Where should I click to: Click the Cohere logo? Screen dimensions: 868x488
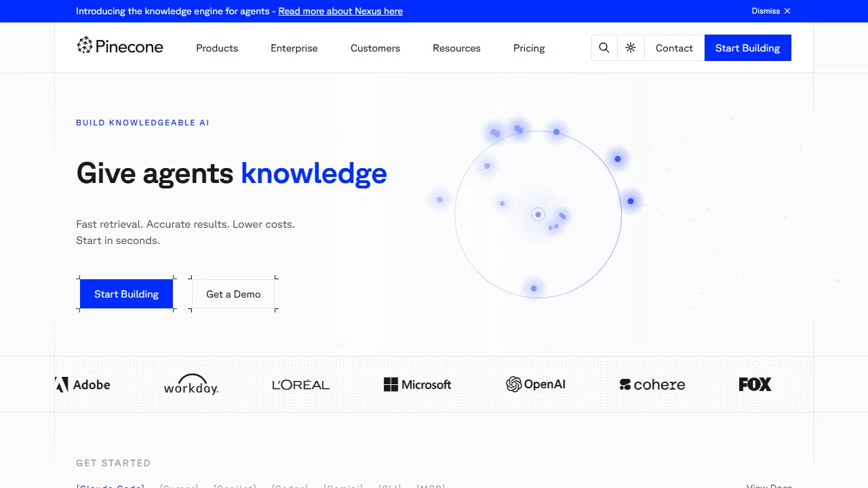pyautogui.click(x=652, y=384)
